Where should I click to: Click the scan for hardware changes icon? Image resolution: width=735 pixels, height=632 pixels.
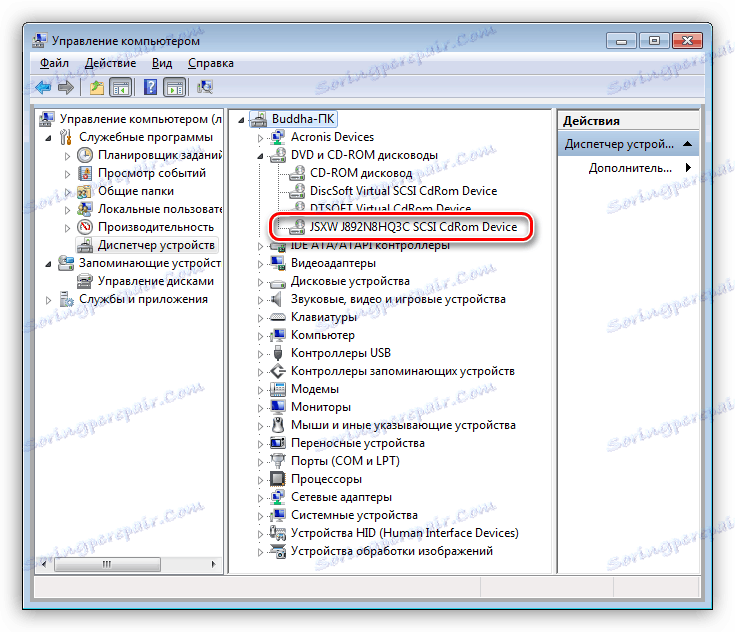pyautogui.click(x=205, y=87)
